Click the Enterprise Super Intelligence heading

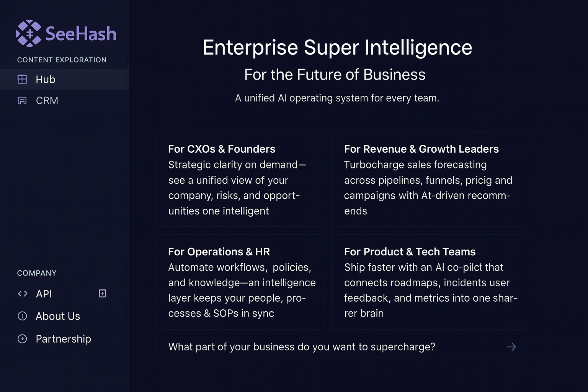pos(337,47)
